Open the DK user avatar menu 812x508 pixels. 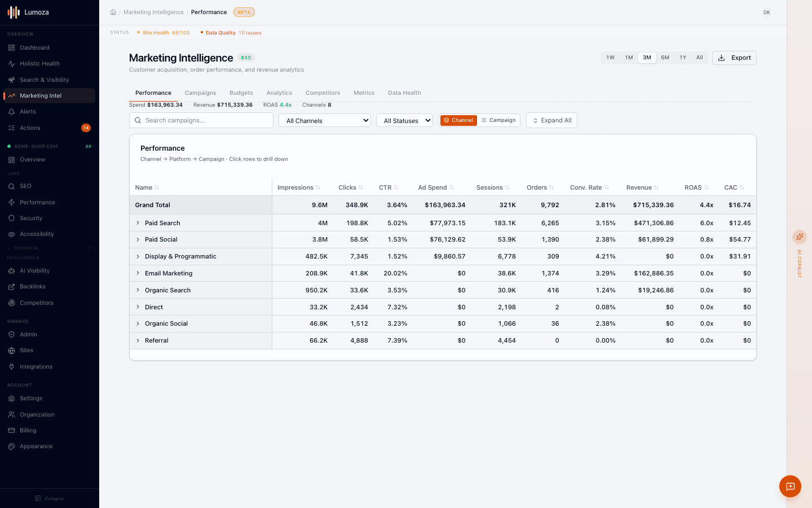(766, 12)
